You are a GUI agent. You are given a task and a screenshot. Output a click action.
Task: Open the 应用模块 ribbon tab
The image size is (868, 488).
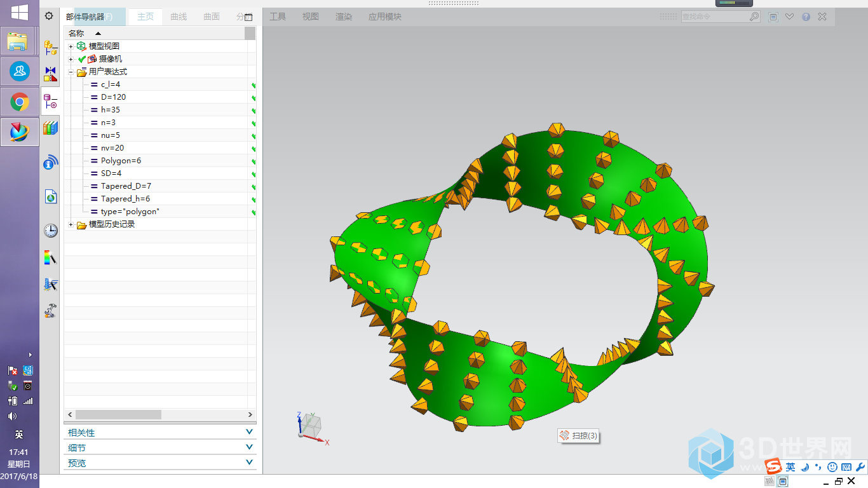coord(385,17)
